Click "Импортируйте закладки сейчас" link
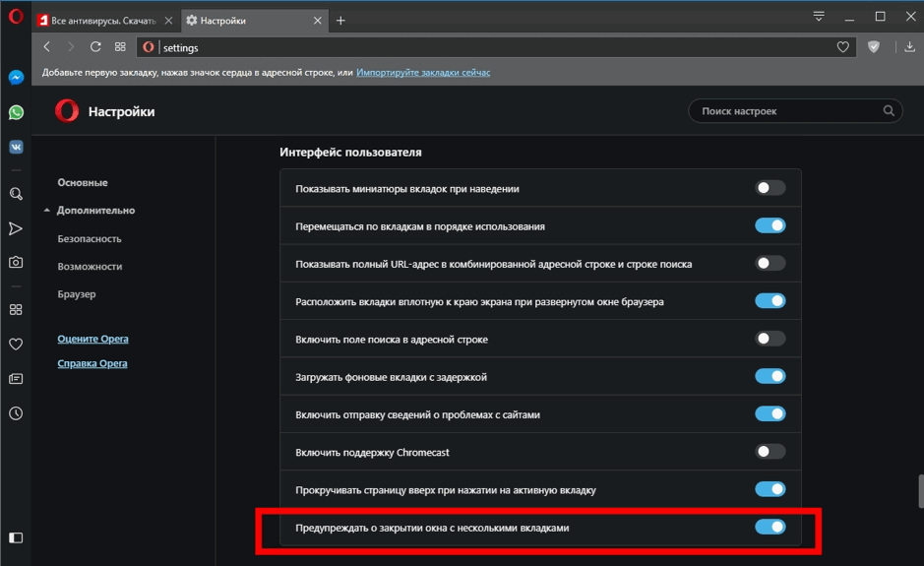This screenshot has height=566, width=924. [423, 73]
